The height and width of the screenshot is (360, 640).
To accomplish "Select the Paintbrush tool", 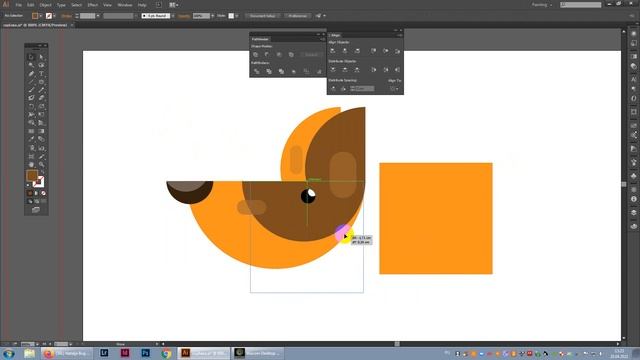I will coord(31,90).
